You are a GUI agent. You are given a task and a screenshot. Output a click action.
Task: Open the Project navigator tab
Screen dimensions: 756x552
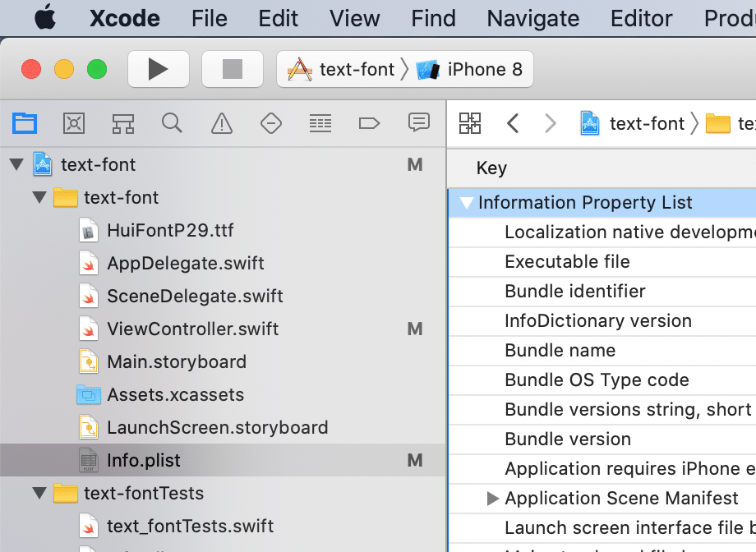point(25,123)
